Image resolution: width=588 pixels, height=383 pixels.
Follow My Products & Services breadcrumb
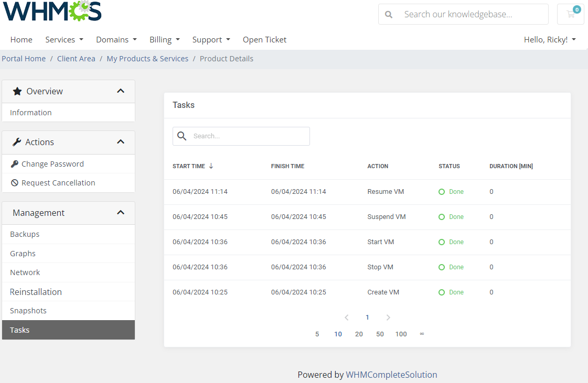147,59
